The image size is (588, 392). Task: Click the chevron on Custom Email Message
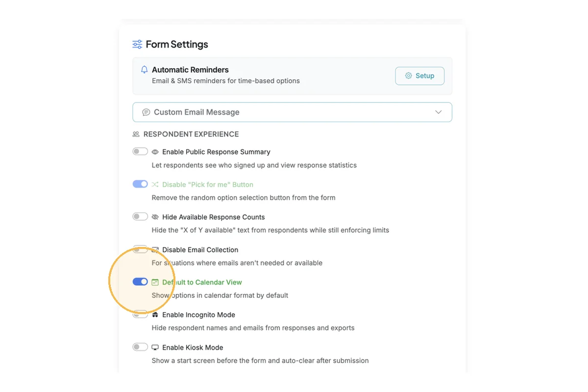(x=439, y=112)
